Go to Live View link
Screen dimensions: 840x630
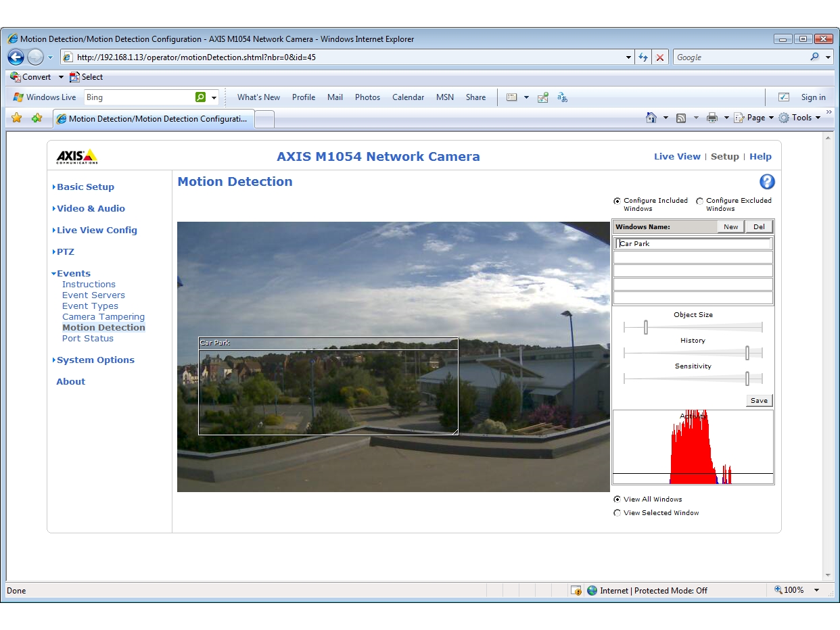[x=677, y=157]
